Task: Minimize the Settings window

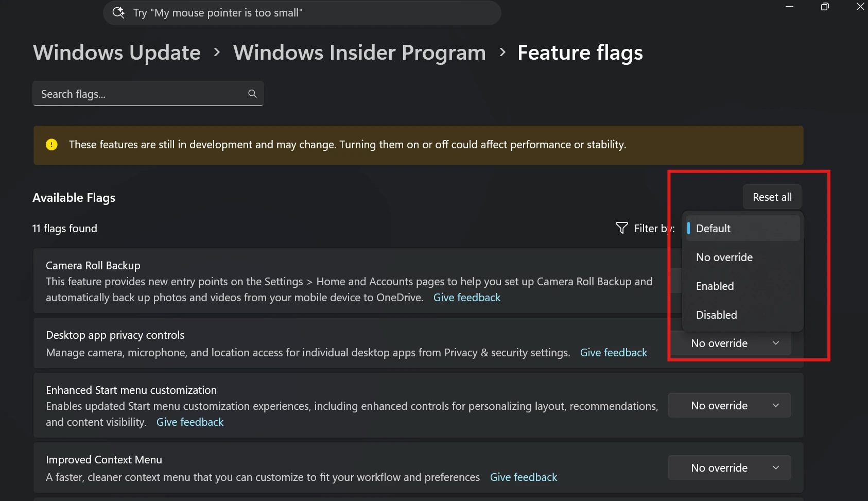Action: [x=789, y=7]
